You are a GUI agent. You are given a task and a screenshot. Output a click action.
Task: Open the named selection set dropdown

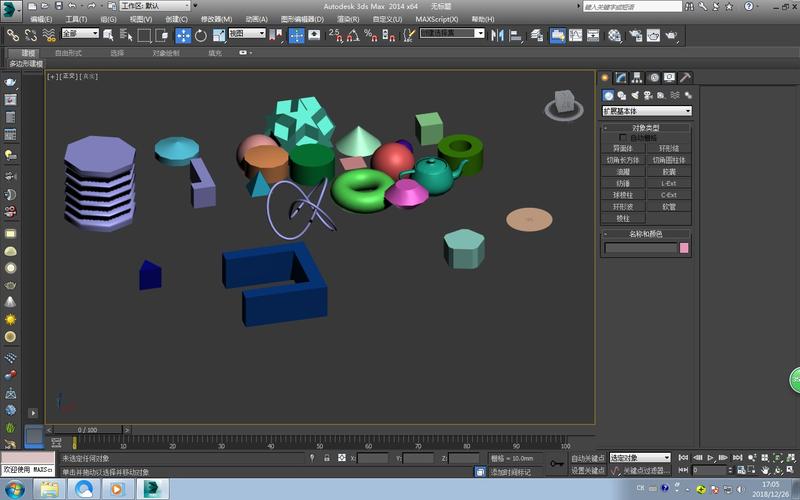[x=452, y=33]
